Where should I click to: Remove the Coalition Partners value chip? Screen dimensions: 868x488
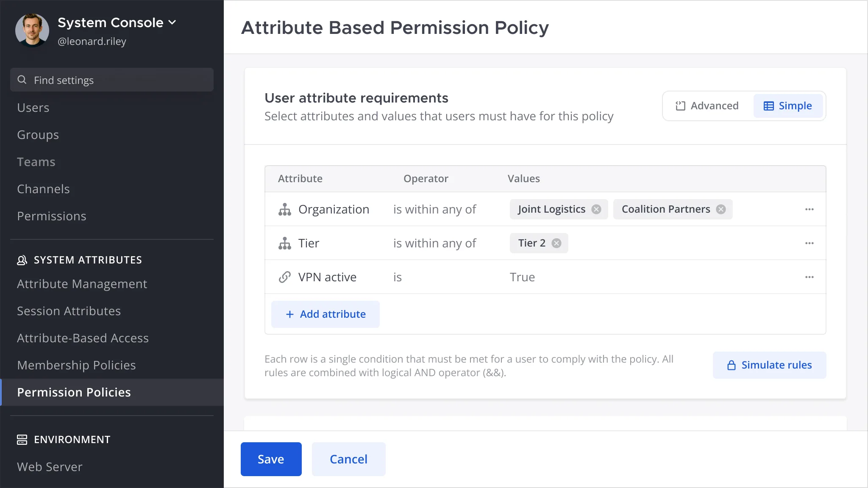point(721,209)
